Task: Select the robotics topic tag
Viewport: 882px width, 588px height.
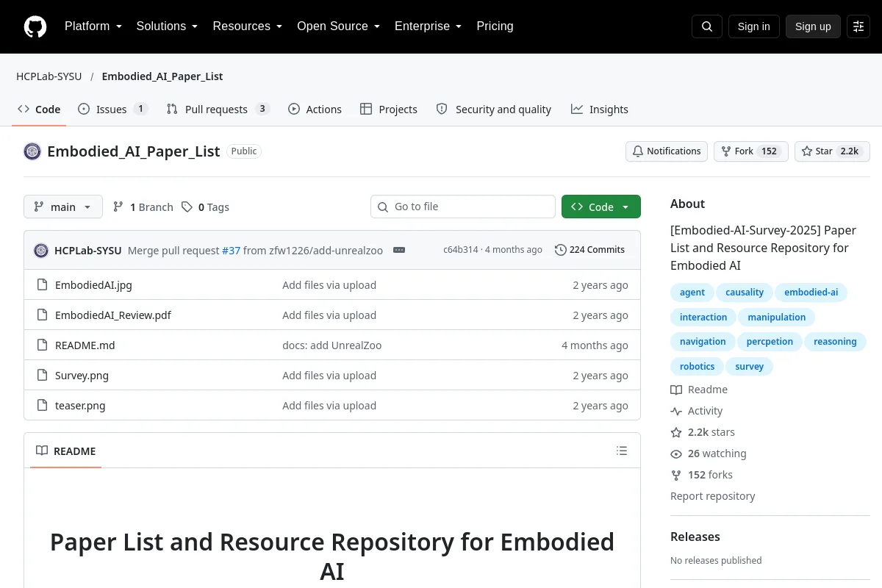Action: coord(697,367)
